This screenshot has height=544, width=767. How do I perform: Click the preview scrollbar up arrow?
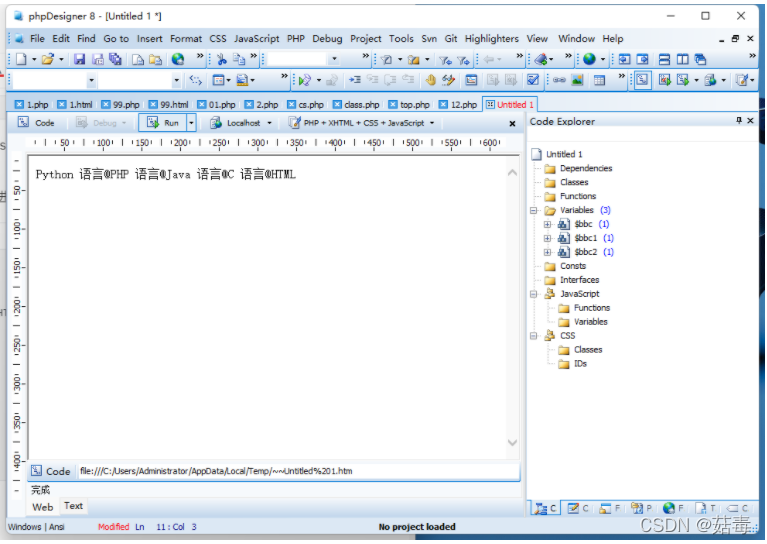[512, 172]
